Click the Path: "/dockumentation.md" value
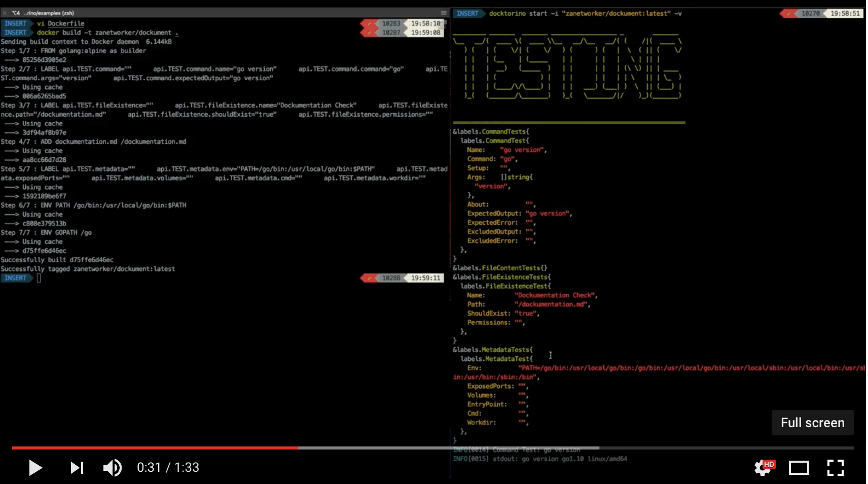Image resolution: width=868 pixels, height=484 pixels. [552, 304]
